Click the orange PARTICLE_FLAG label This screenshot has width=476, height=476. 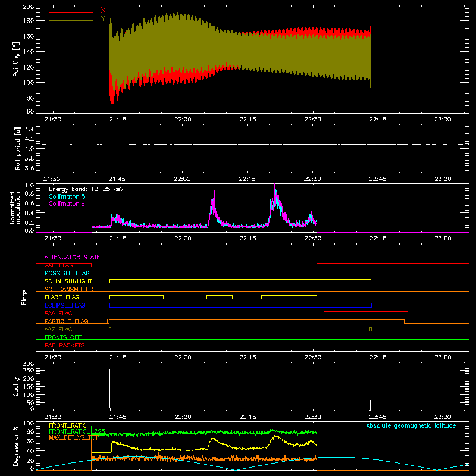coord(67,321)
